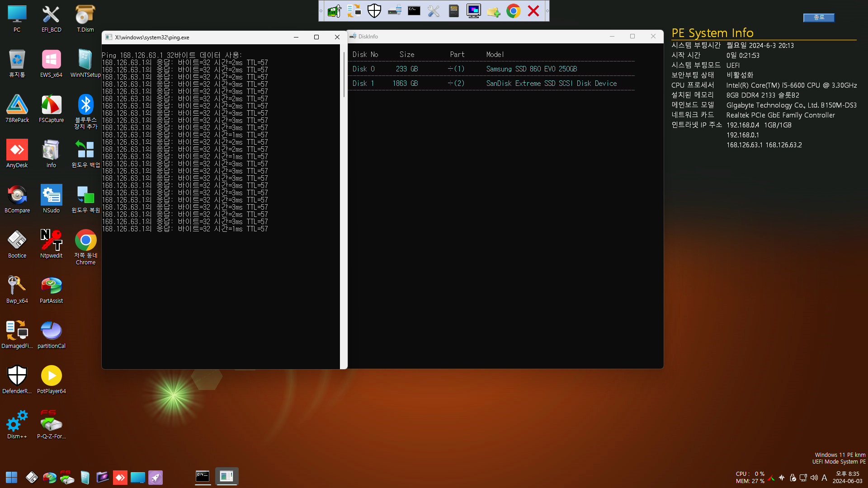Click purple rocket icon in taskbar
This screenshot has width=868, height=488.
click(156, 477)
